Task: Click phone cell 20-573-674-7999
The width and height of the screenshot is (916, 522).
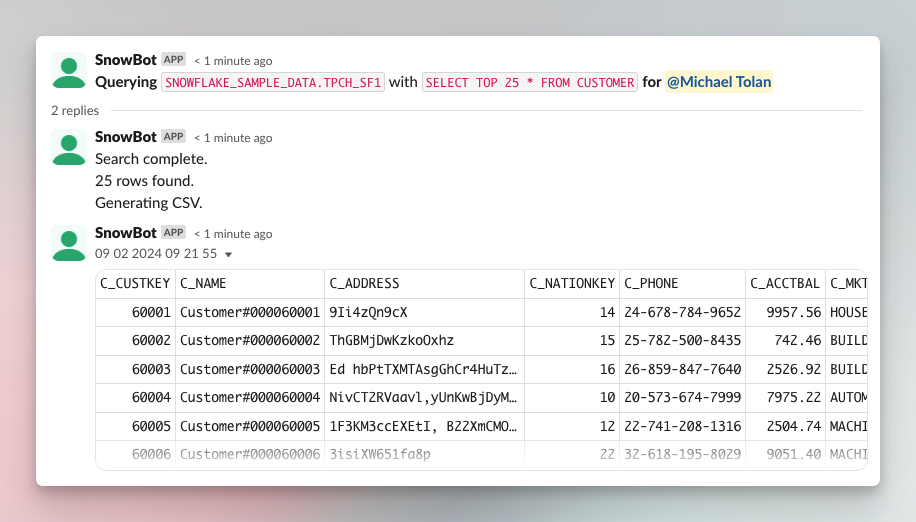Action: tap(682, 398)
